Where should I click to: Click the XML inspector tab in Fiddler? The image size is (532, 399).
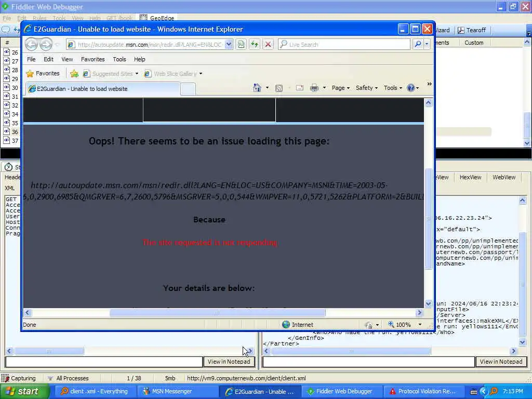pos(9,188)
